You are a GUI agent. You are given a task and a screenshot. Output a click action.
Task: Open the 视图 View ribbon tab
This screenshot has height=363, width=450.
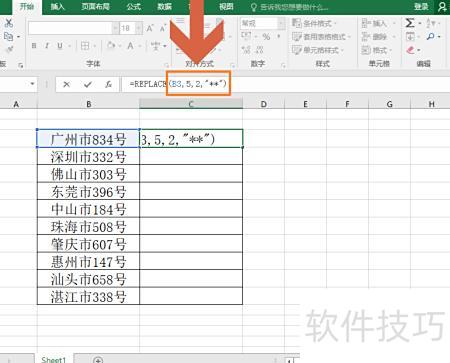click(x=226, y=7)
